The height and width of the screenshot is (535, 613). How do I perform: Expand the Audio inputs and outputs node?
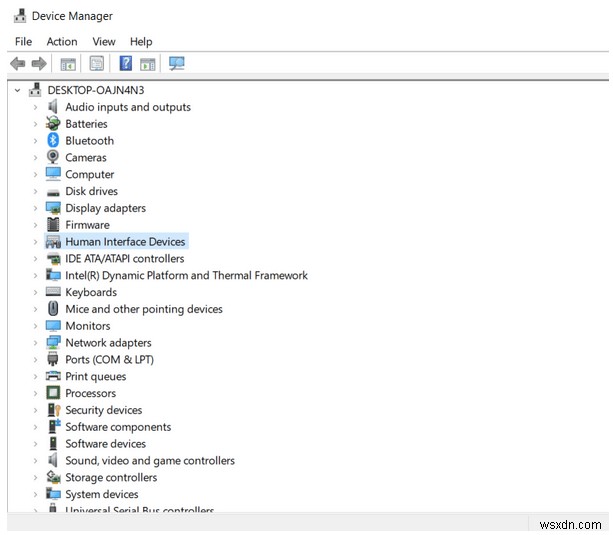point(35,107)
